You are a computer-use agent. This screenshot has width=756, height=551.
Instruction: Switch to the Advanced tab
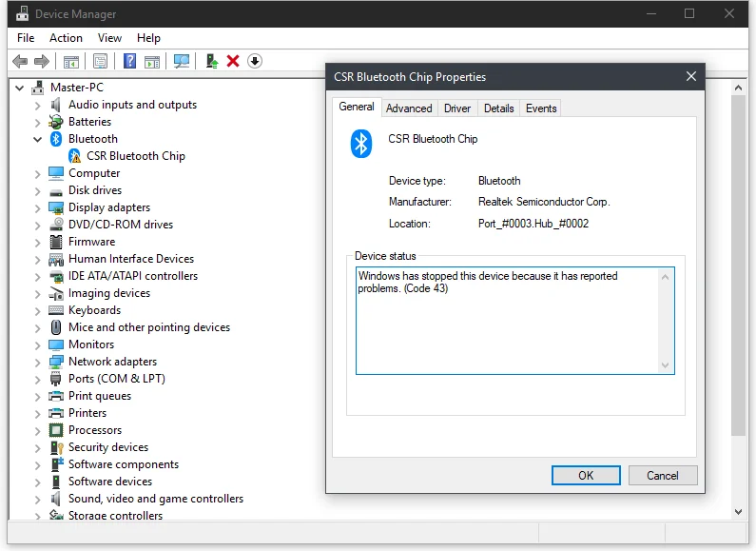[409, 108]
